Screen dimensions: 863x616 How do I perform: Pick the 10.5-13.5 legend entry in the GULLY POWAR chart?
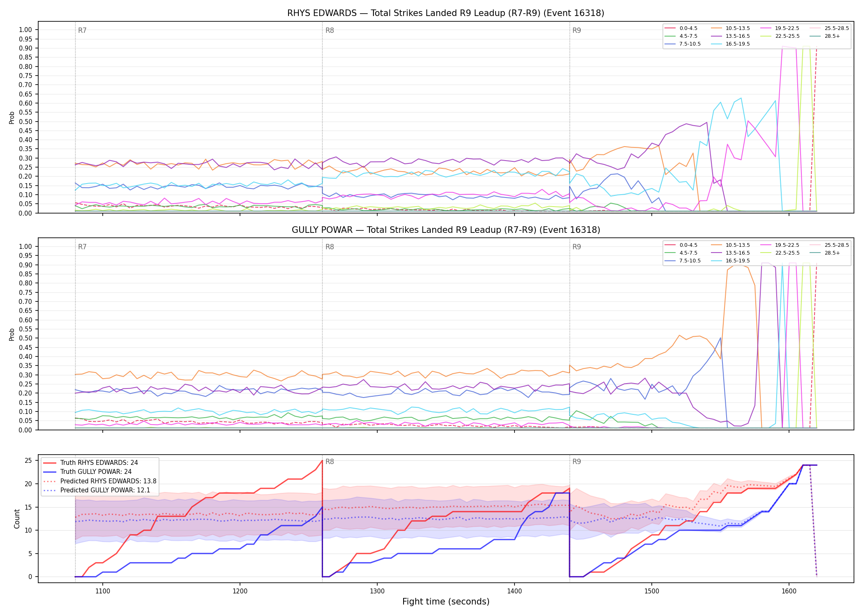point(731,245)
